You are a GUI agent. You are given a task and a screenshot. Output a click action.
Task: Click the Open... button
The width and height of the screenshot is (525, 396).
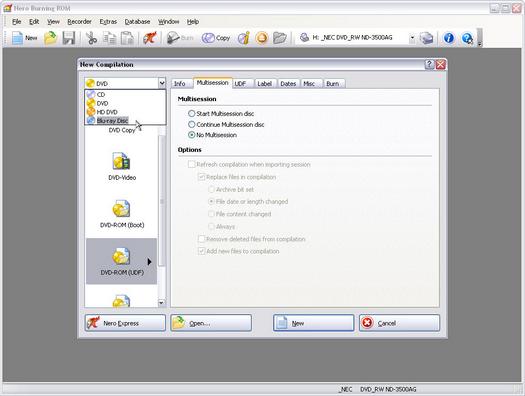(x=211, y=323)
